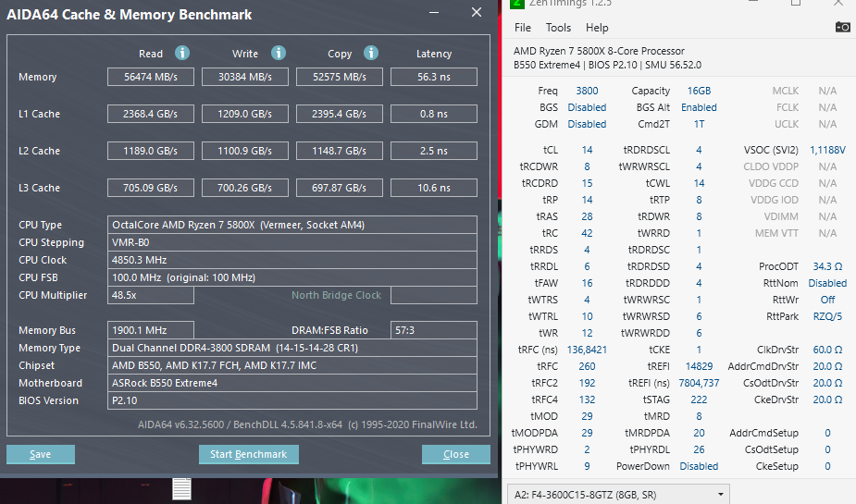Click the ZenTimings app icon in title bar
The height and width of the screenshot is (504, 856).
516,4
